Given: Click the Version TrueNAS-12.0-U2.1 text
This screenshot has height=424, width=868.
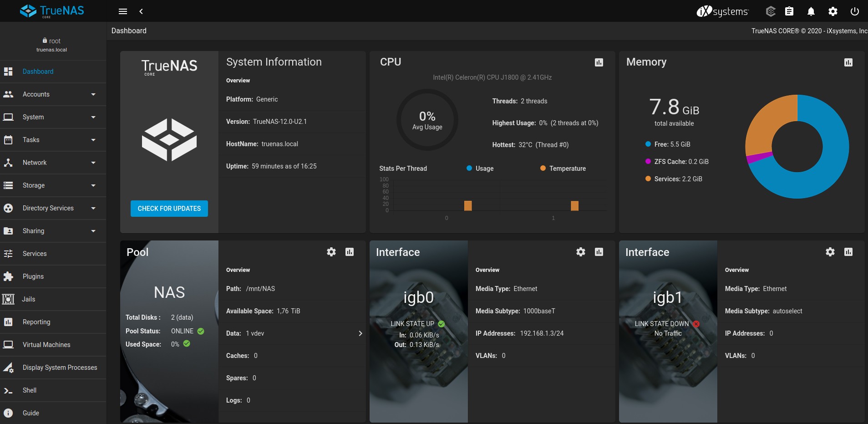Looking at the screenshot, I should (x=266, y=122).
